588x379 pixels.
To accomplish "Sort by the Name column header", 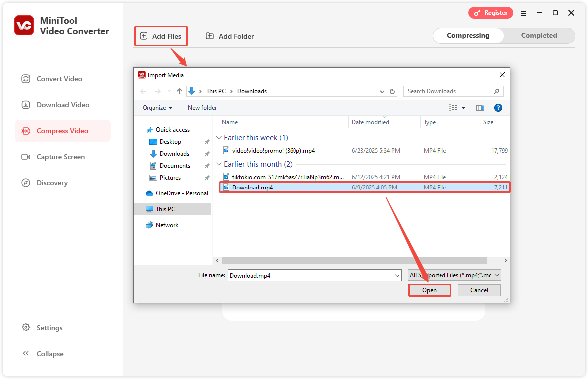I will point(230,122).
